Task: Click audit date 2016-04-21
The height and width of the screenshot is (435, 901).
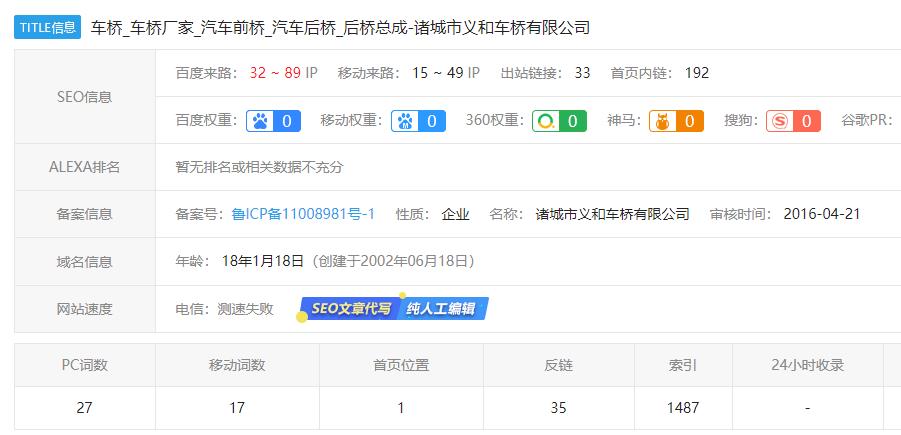Action: [822, 214]
